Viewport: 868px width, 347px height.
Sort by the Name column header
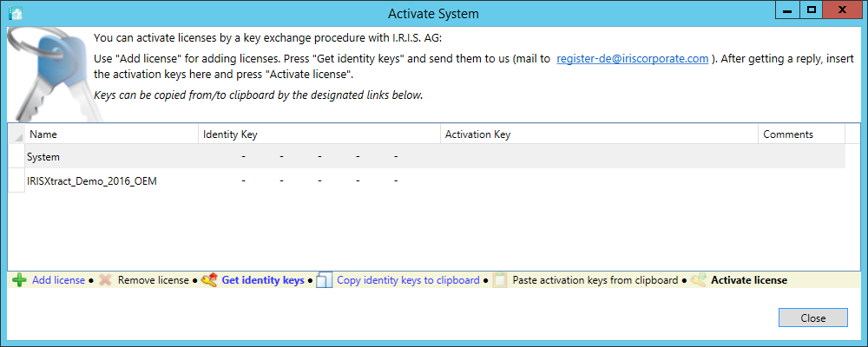(111, 134)
